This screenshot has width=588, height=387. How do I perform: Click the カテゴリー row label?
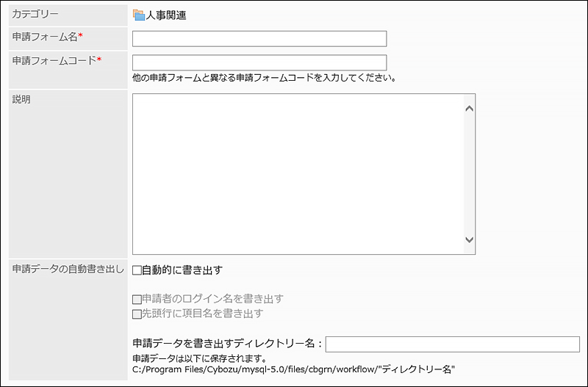35,14
